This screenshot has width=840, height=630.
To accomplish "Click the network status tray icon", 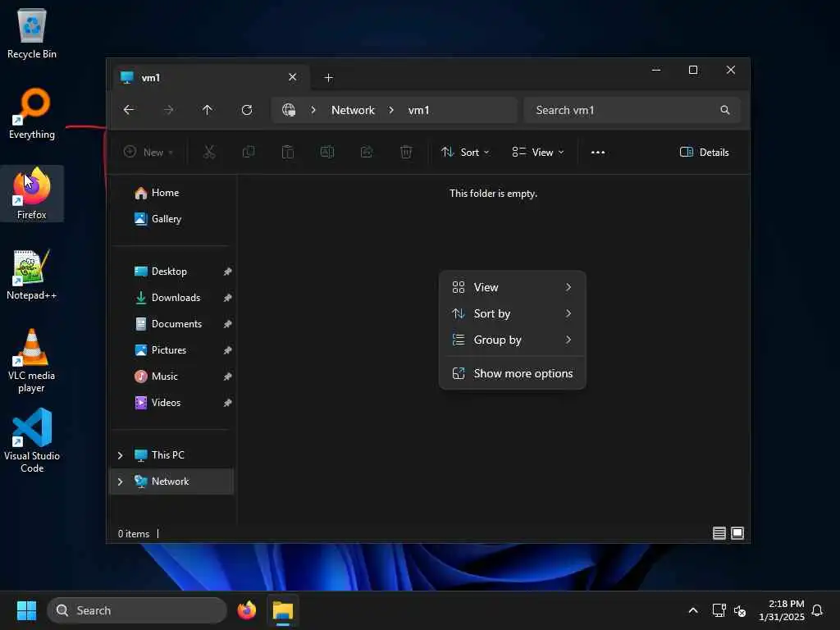I will (x=719, y=610).
